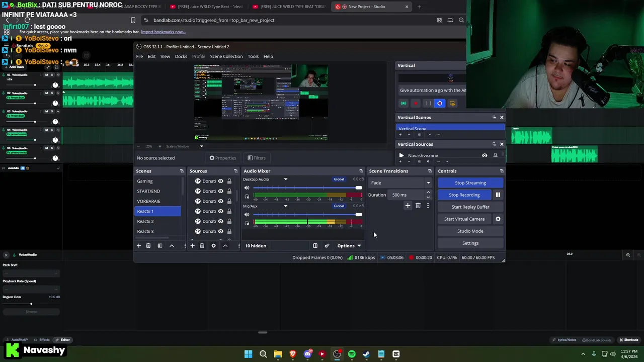Open OBS Edit menu

tap(151, 56)
